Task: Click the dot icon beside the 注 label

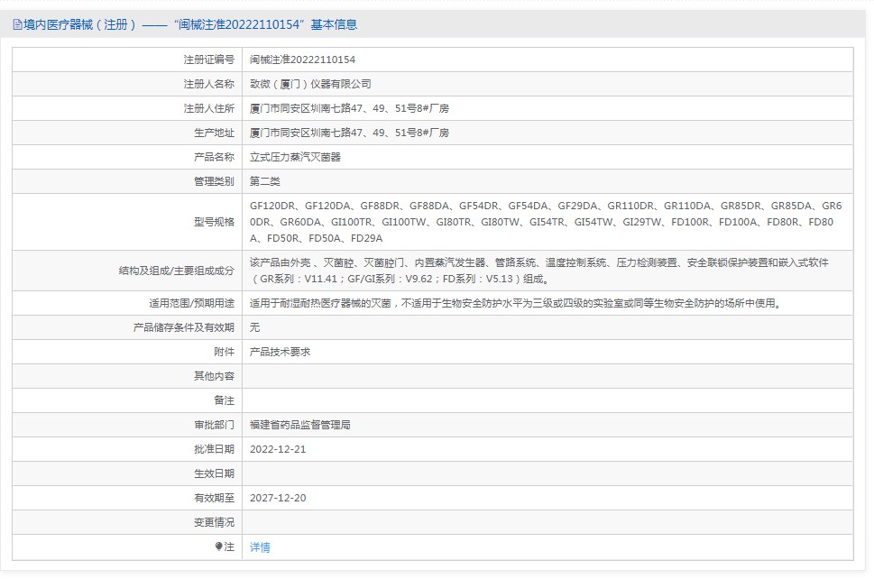Action: 218,547
